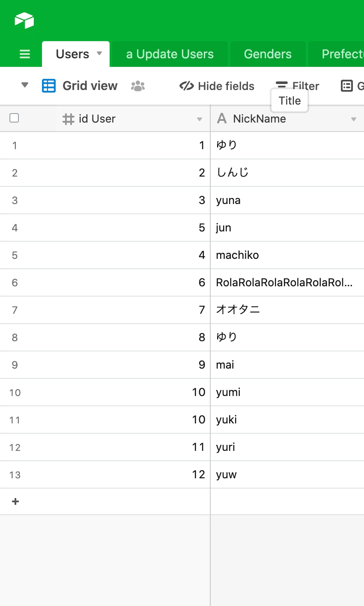Click the text type icon beside NickName
The height and width of the screenshot is (606, 364).
tap(222, 118)
